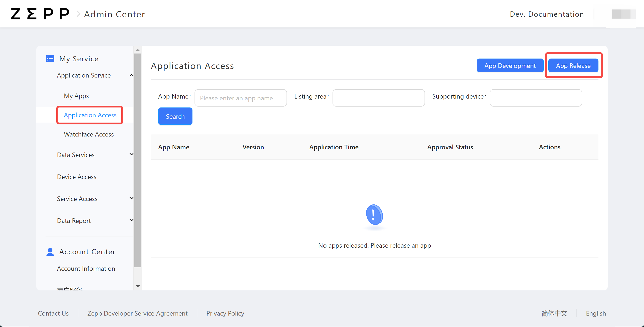Click the Zepp logo in the header
The width and height of the screenshot is (644, 327).
point(40,14)
